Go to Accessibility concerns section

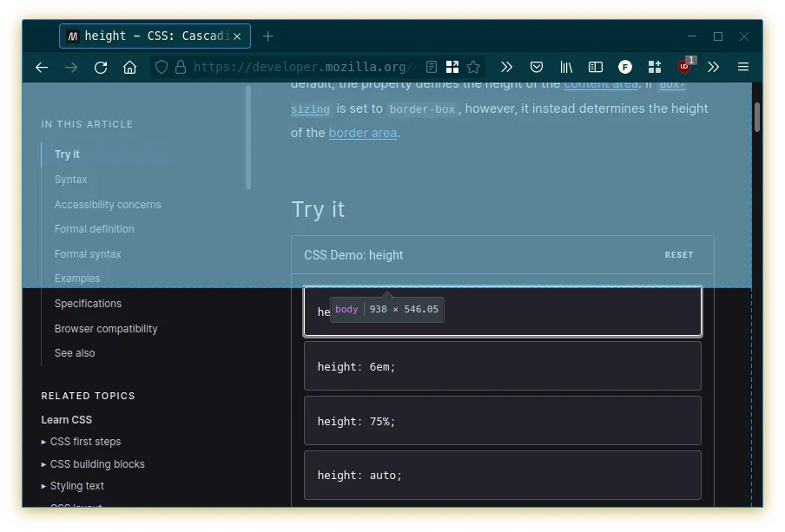[108, 205]
